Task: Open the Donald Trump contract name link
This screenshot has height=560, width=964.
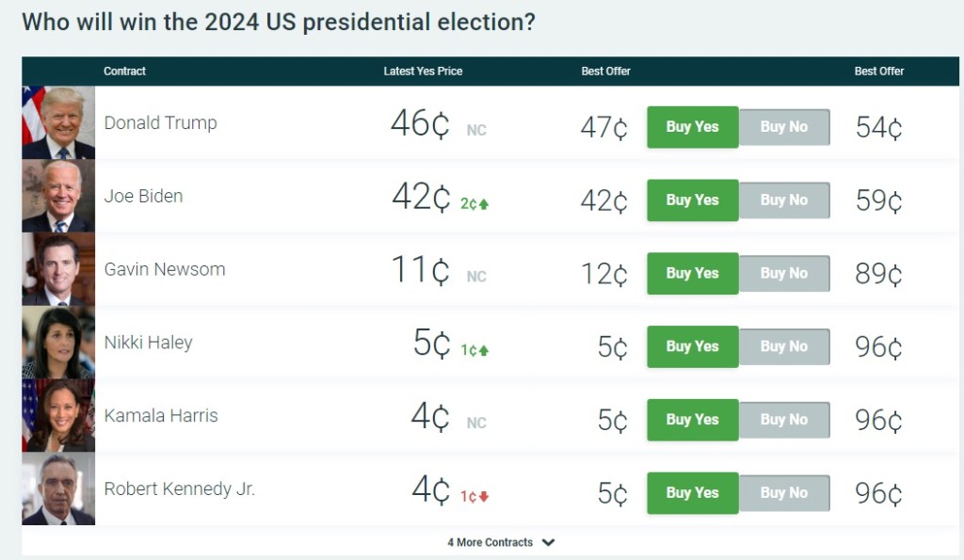Action: (x=160, y=123)
